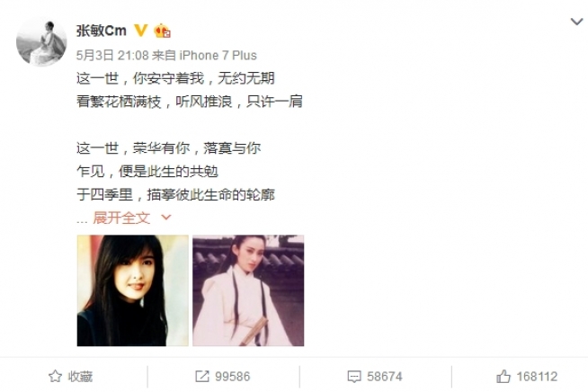Click the 收藏 label to bookmark post
The image size is (588, 392).
[80, 376]
